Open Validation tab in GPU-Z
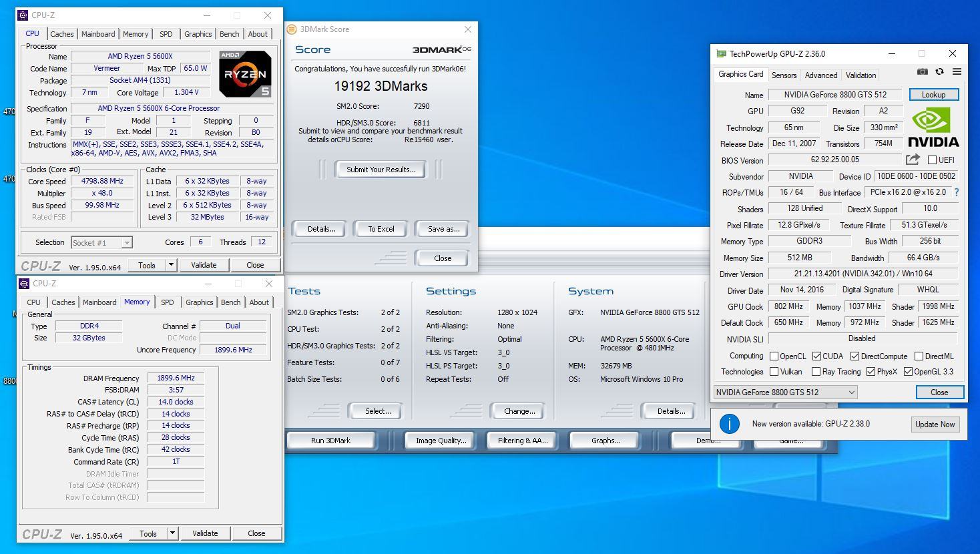The width and height of the screenshot is (980, 554). pos(861,75)
